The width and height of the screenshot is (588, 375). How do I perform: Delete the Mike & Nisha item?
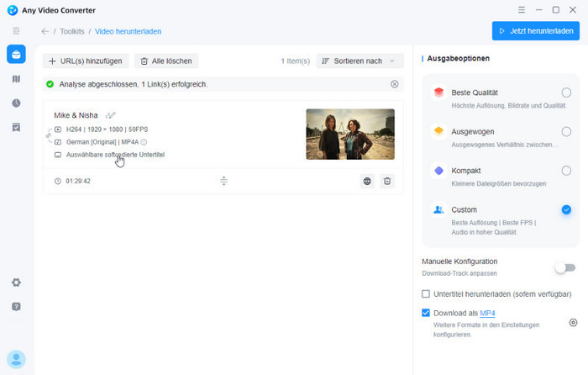387,182
